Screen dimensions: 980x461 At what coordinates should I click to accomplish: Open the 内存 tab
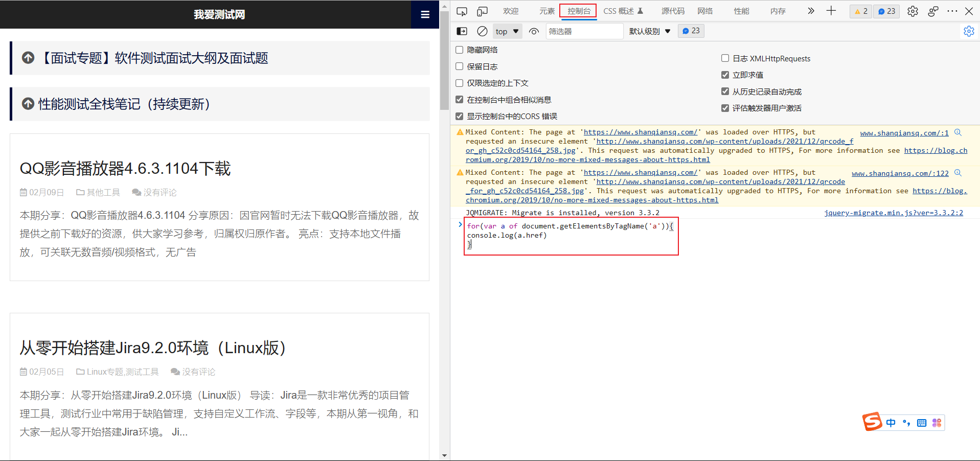(x=778, y=11)
